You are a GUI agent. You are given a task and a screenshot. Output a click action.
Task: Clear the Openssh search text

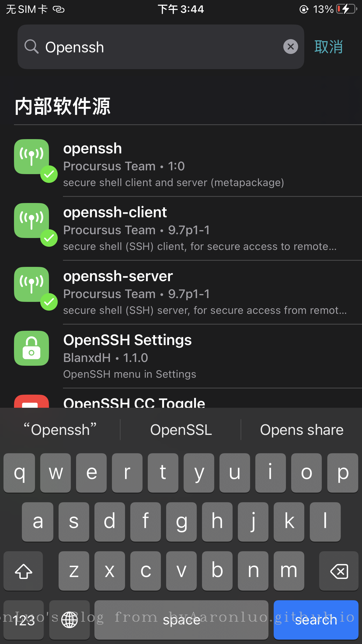[x=291, y=47]
